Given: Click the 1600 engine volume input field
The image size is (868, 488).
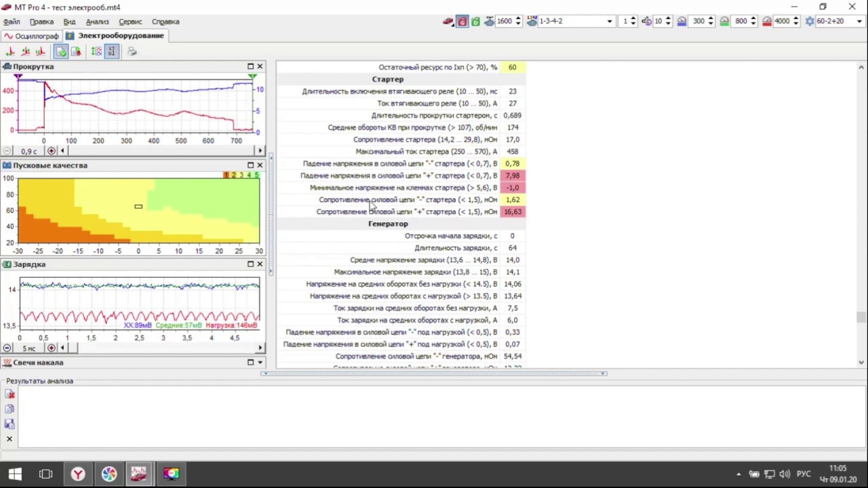Looking at the screenshot, I should click(x=505, y=22).
